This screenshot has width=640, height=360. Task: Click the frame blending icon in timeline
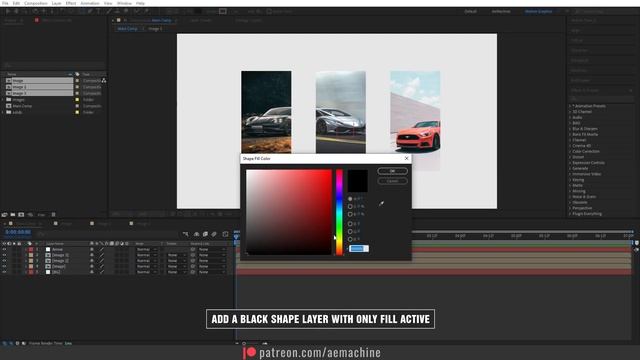(x=205, y=234)
